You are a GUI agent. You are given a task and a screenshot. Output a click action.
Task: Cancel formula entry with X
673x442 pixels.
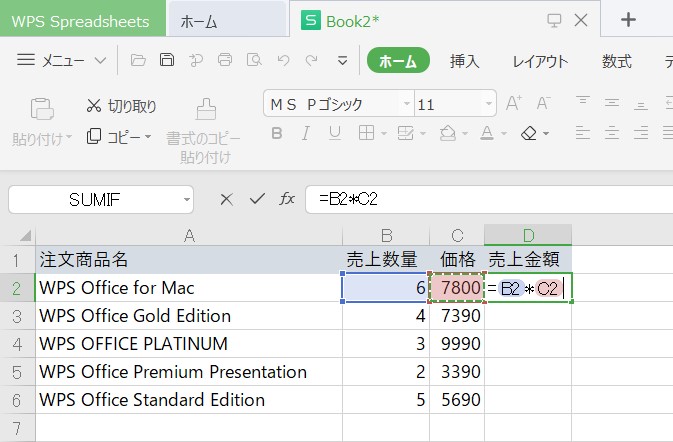[x=226, y=199]
